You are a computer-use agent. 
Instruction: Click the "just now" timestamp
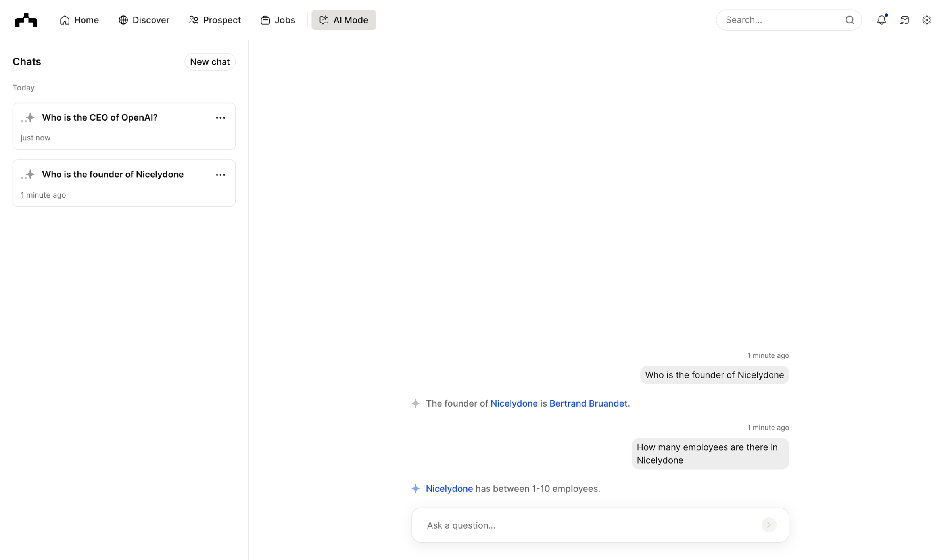click(35, 138)
